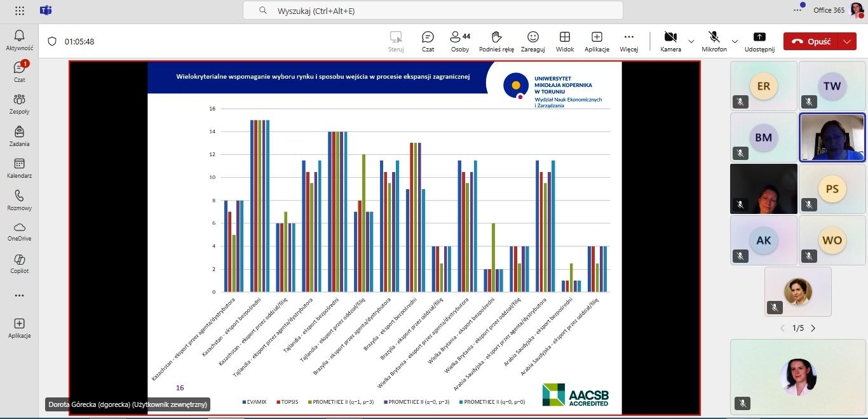Viewport: 868px width, 419px height.
Task: Open Kalendarz in the left sidebar
Action: click(19, 168)
